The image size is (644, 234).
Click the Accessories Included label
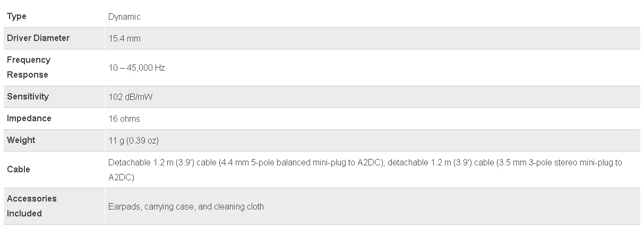coord(32,206)
